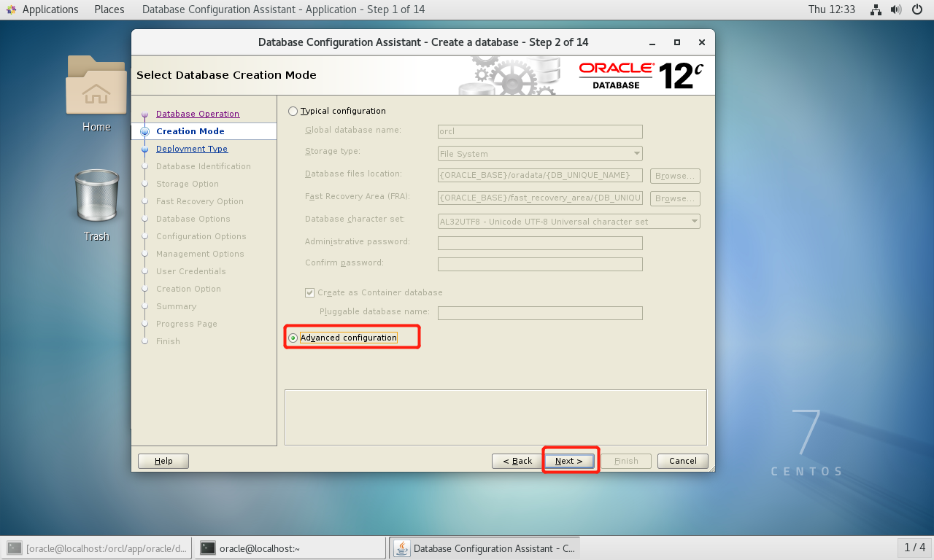Open the Applications menu
Viewport: 934px width, 560px height.
[x=50, y=9]
